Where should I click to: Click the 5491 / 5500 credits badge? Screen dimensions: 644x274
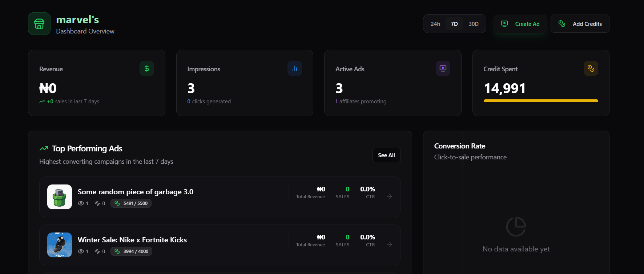[x=131, y=203]
